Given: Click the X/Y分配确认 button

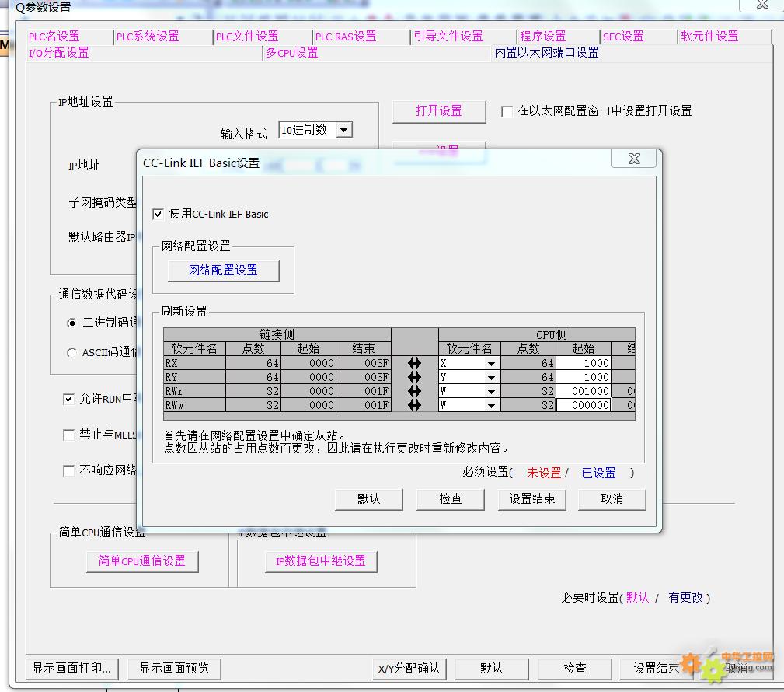Looking at the screenshot, I should pyautogui.click(x=409, y=669).
